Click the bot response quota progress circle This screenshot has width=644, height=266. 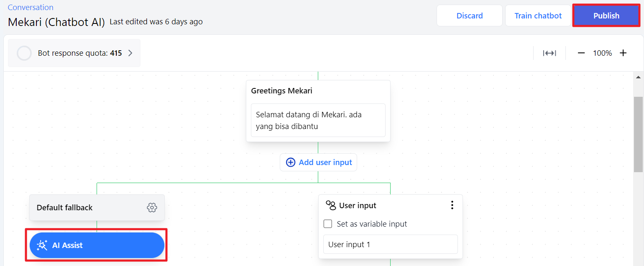(24, 53)
